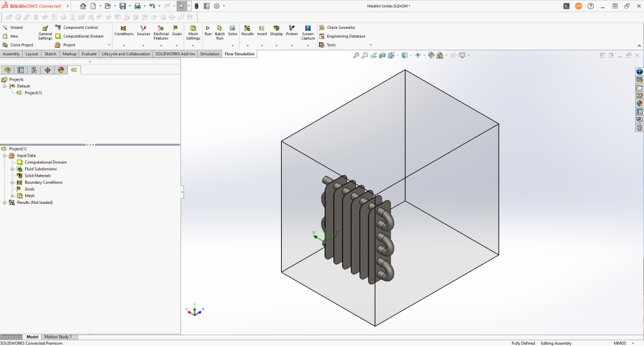The image size is (644, 346).
Task: Switch to the Assembly tab
Action: click(11, 54)
